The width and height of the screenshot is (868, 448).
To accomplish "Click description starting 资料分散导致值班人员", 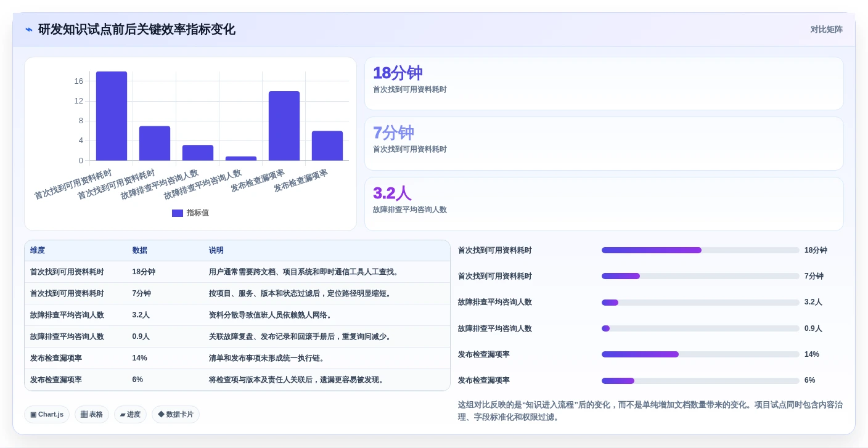I will [x=271, y=315].
